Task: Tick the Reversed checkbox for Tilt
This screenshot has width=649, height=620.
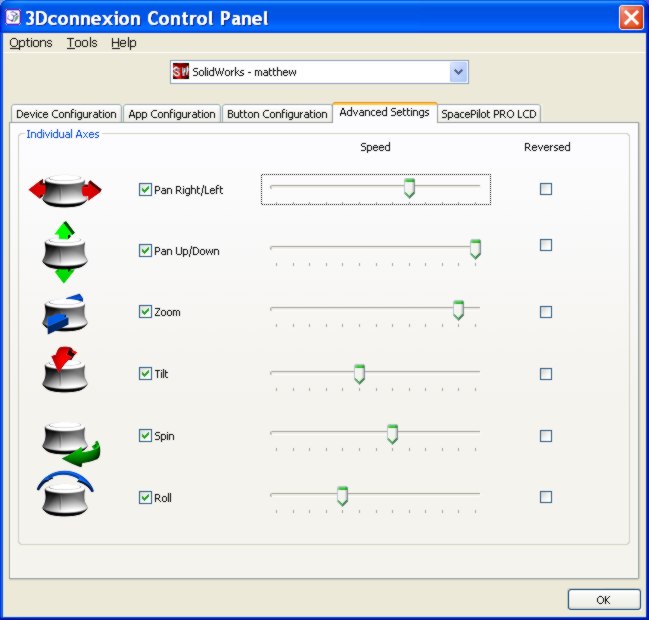Action: pos(546,374)
